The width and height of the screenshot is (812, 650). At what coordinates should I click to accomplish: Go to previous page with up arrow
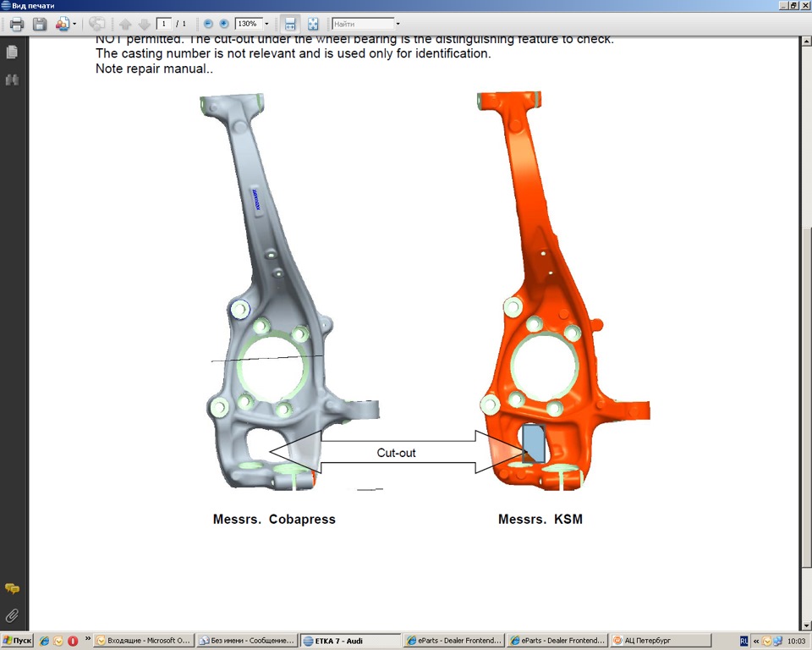[x=125, y=24]
